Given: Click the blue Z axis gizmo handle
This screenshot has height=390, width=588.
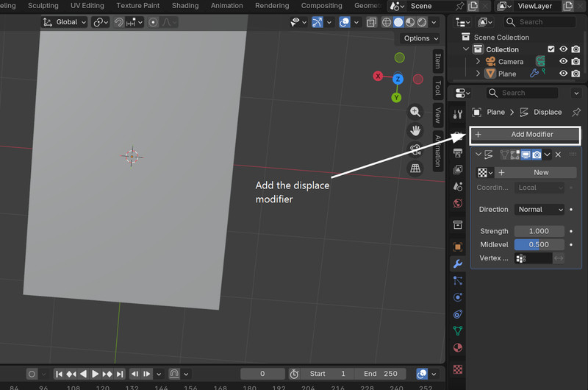Looking at the screenshot, I should click(398, 79).
